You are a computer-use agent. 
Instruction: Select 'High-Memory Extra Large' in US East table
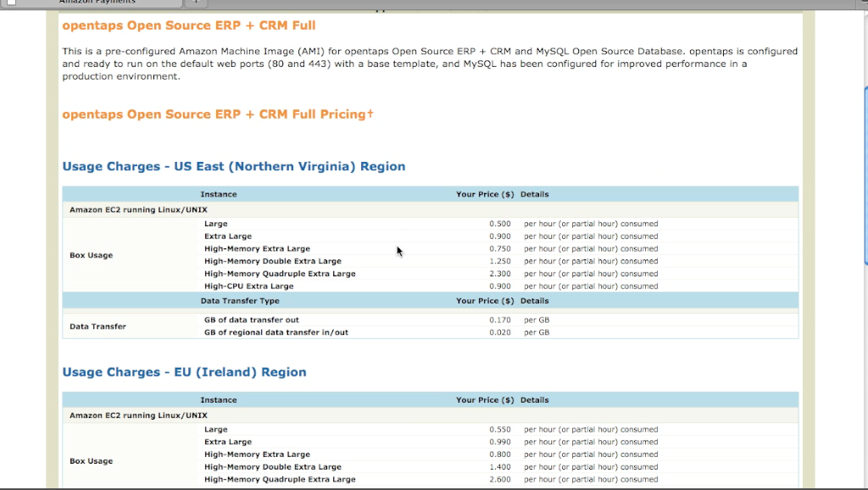pos(257,248)
